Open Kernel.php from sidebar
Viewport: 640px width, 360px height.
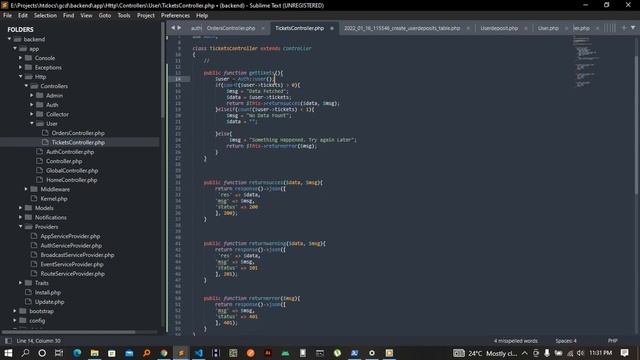click(x=53, y=199)
